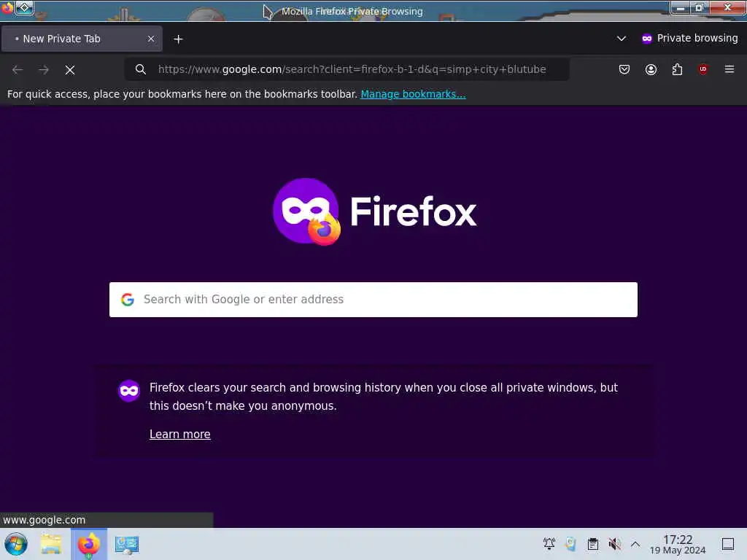Open a new tab with plus button

click(178, 39)
